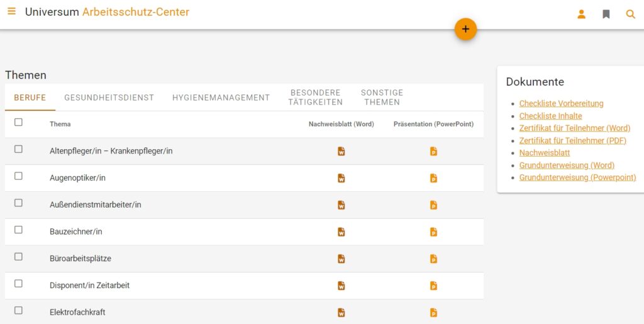Select the Besondere Tätigkeiten tab
Viewport: 644px width, 324px height.
(316, 98)
